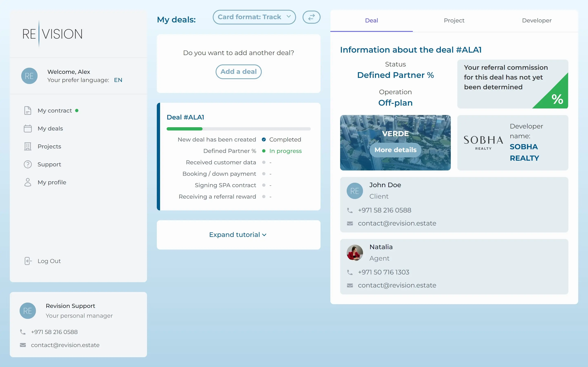Expand the tutorial section
The width and height of the screenshot is (588, 367).
pos(238,235)
